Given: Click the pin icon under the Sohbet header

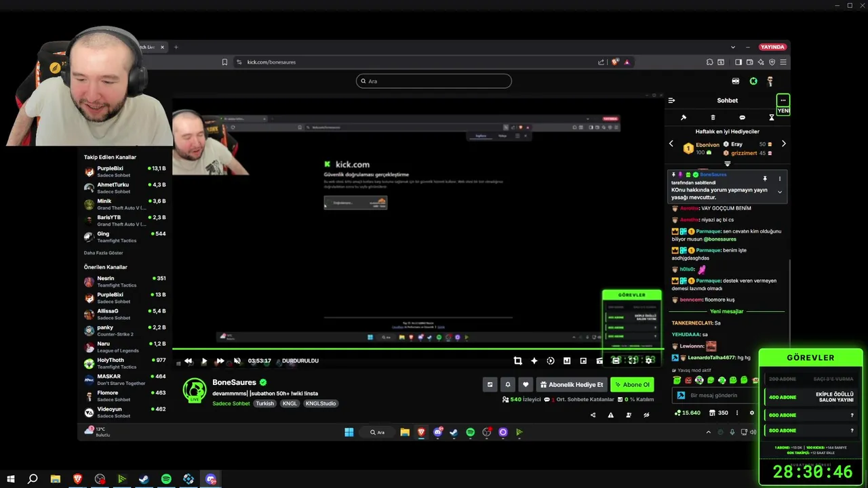Looking at the screenshot, I should (684, 117).
